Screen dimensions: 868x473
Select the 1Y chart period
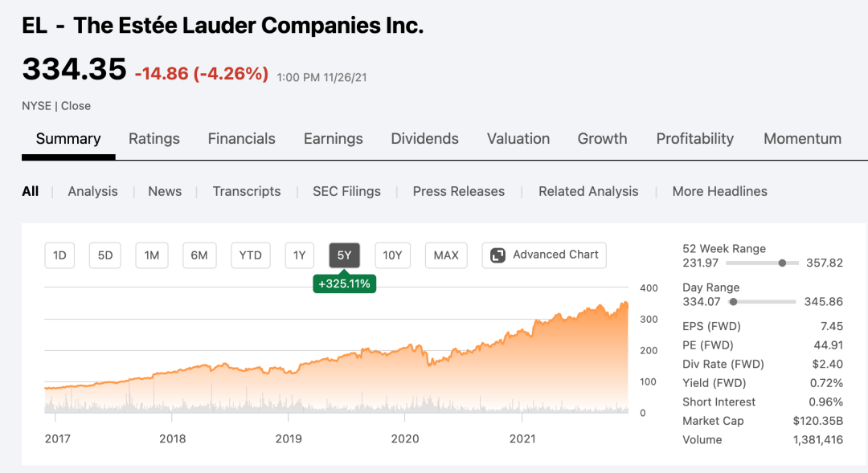coord(299,255)
